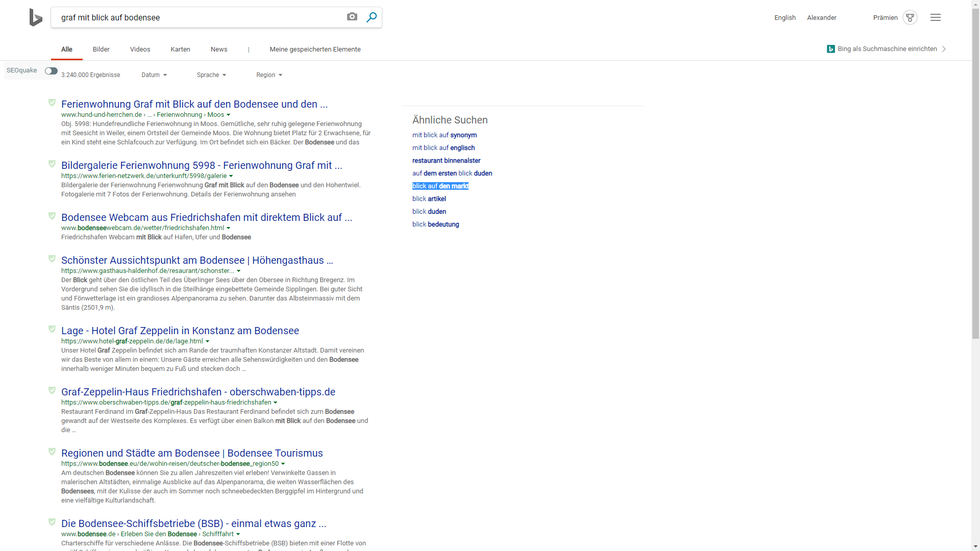Open the Prämien rewards trophy icon
The height and width of the screenshot is (551, 980).
(910, 17)
